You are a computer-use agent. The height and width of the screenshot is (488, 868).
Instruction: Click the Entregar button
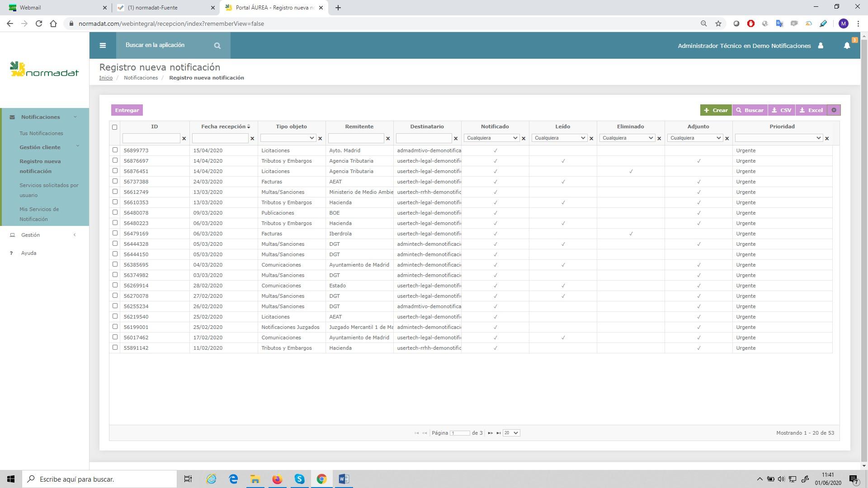pyautogui.click(x=127, y=110)
